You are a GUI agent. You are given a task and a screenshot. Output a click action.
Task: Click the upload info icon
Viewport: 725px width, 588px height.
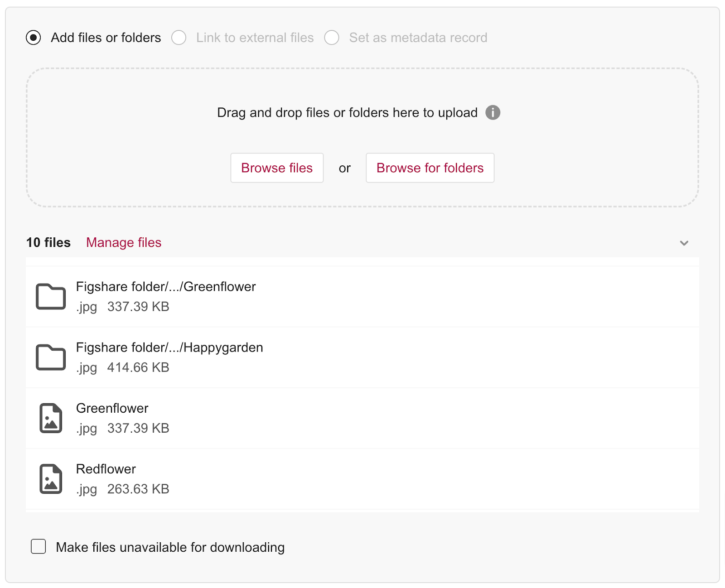(493, 112)
